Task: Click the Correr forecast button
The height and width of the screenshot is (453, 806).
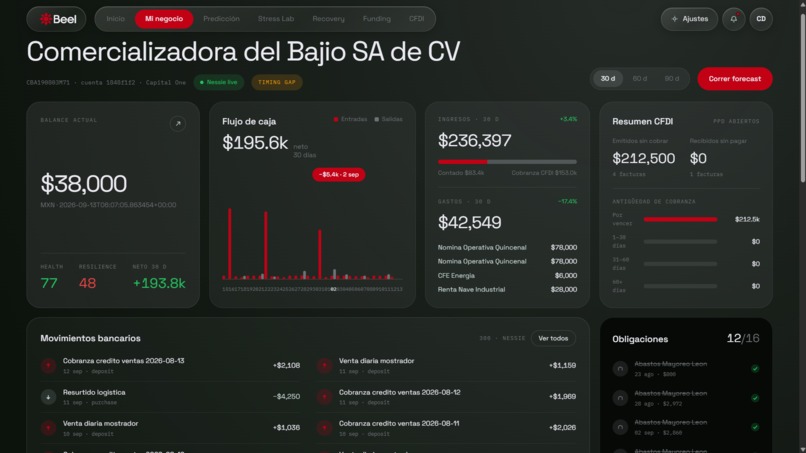Action: coord(735,79)
